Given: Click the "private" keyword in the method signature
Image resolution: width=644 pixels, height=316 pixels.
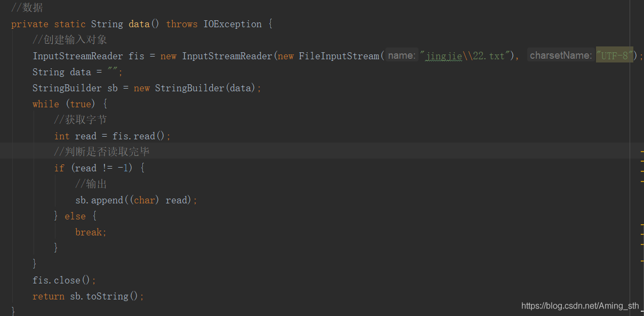Looking at the screenshot, I should 30,24.
